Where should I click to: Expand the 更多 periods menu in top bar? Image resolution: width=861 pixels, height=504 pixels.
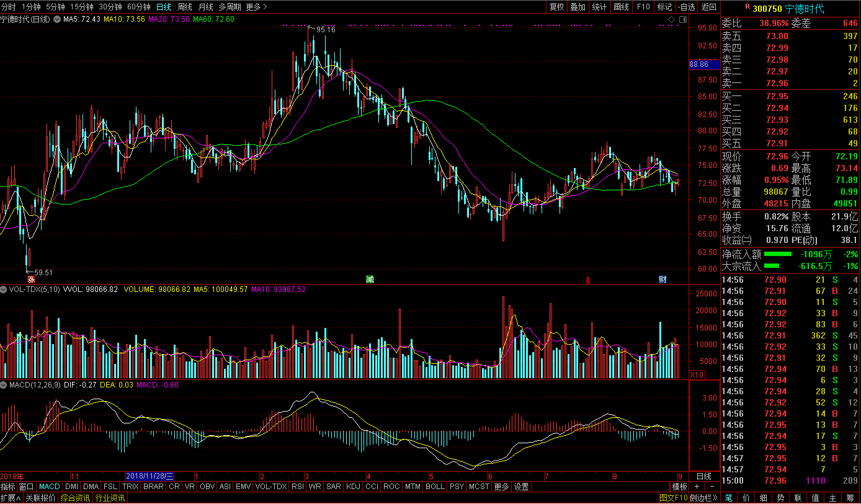point(256,7)
